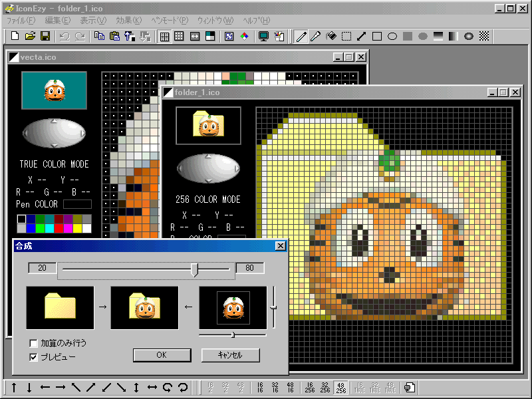
Task: Switch to 16x16 256-color format
Action: click(310, 388)
